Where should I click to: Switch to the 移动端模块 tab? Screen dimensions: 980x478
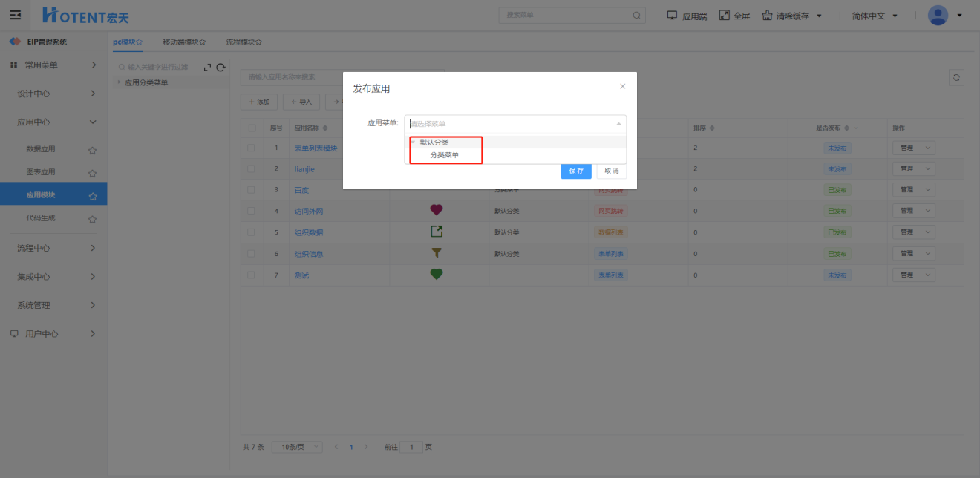point(183,42)
